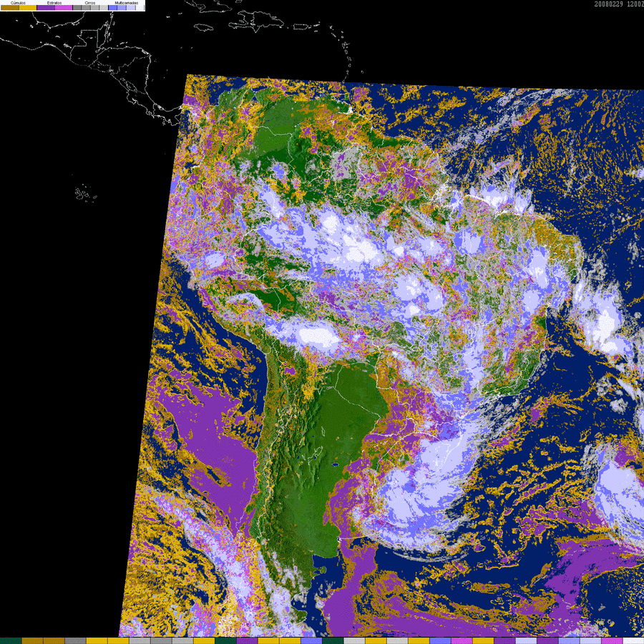Viewport: 644px width, 644px height.
Task: Click the 'Estratos' legend label
Action: tap(54, 3)
